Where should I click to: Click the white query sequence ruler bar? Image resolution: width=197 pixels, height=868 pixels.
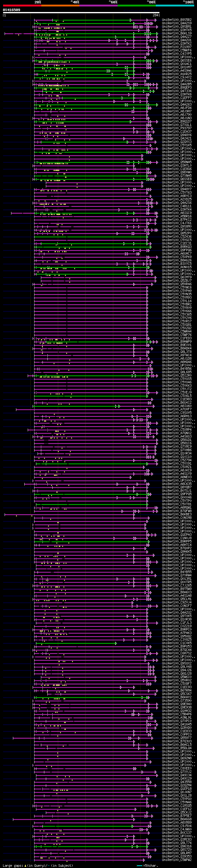click(81, 13)
